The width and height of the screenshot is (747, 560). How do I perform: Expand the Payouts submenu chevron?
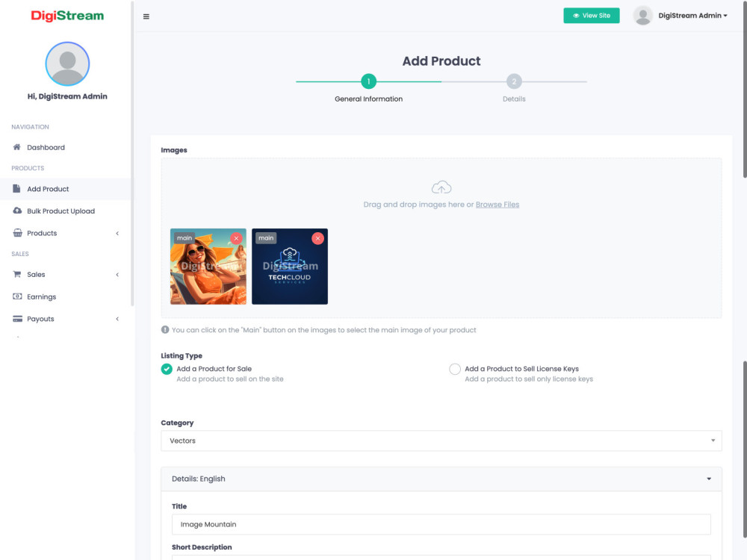[117, 319]
